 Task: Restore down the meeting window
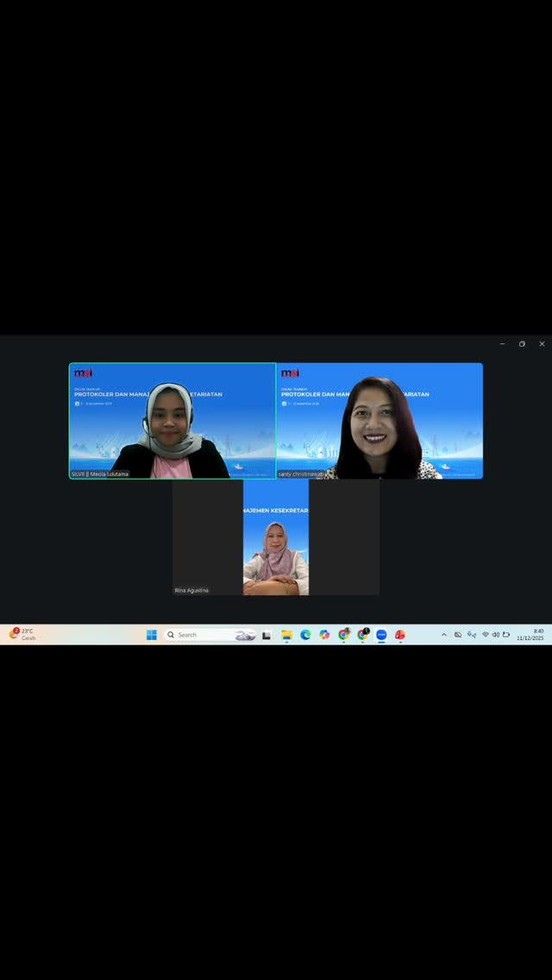point(522,344)
